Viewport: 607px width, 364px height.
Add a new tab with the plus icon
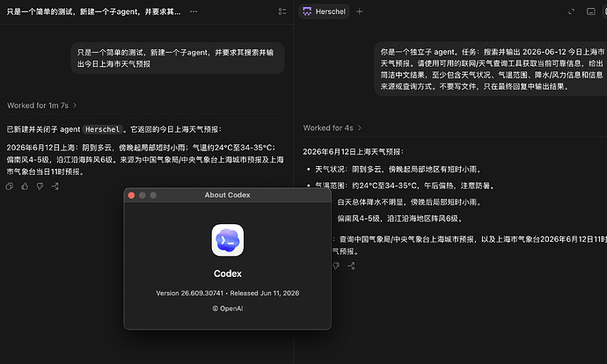(360, 11)
